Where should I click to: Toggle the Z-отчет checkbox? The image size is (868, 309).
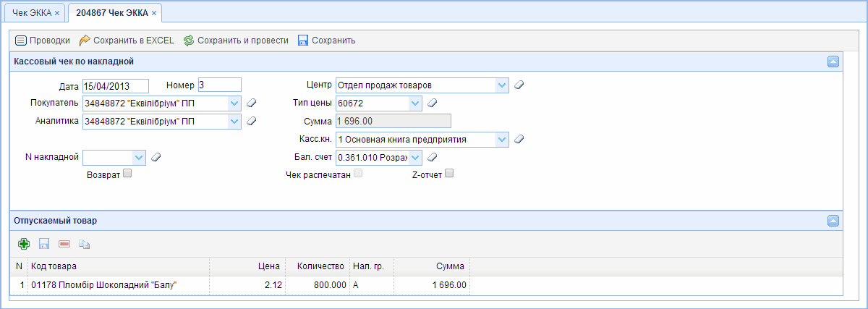coord(449,174)
